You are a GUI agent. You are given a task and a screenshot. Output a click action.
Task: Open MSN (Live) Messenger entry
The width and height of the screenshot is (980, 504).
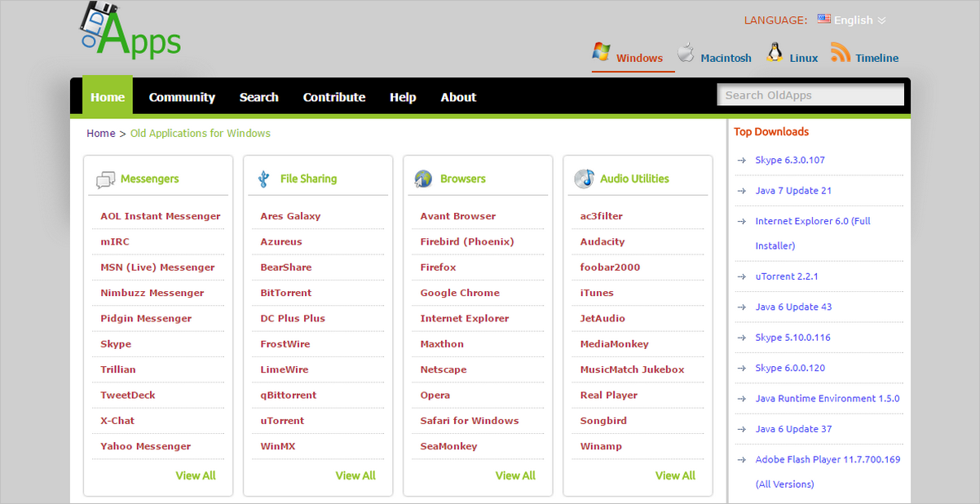click(x=157, y=267)
